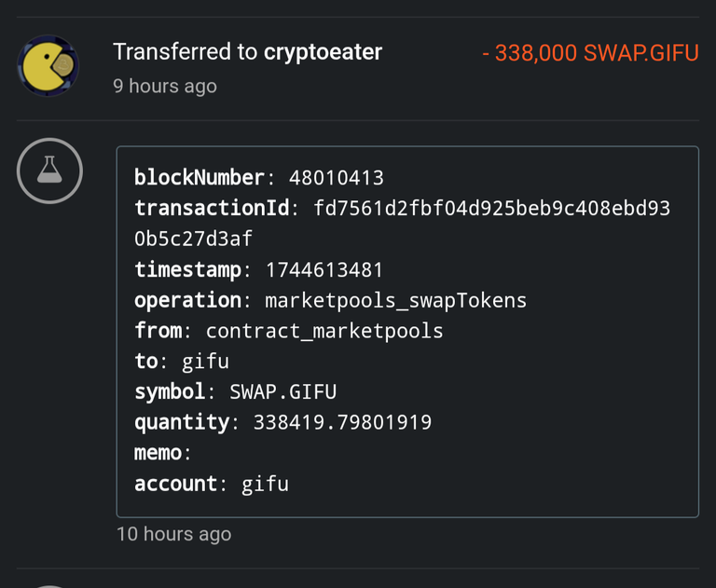Click the operation marketpools_swapTokens value
Viewport: 716px width, 588px height.
(x=396, y=300)
